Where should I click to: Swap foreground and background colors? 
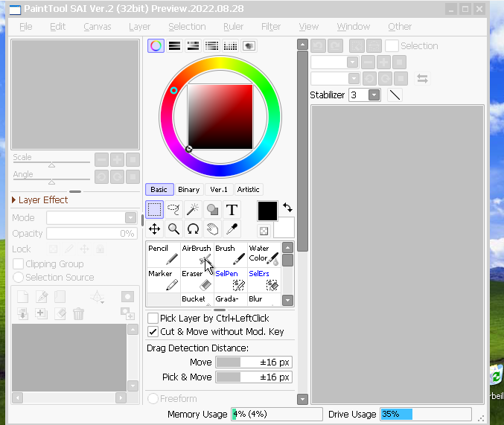tap(287, 208)
